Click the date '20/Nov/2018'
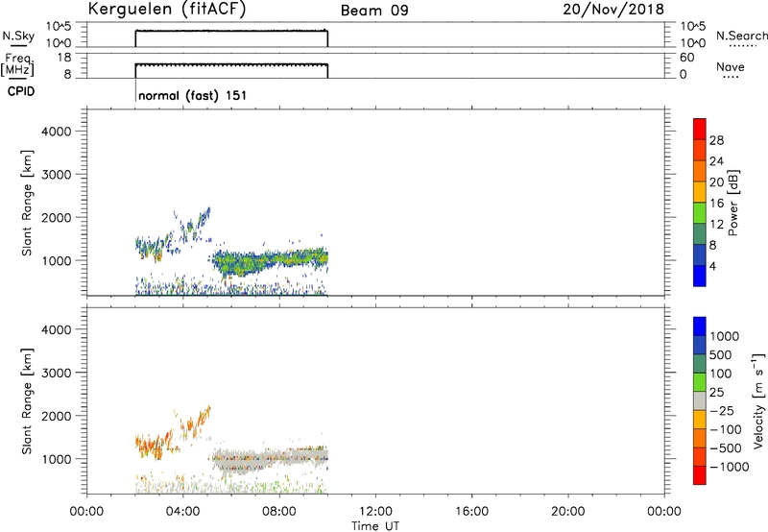This screenshot has width=768, height=532. point(613,10)
